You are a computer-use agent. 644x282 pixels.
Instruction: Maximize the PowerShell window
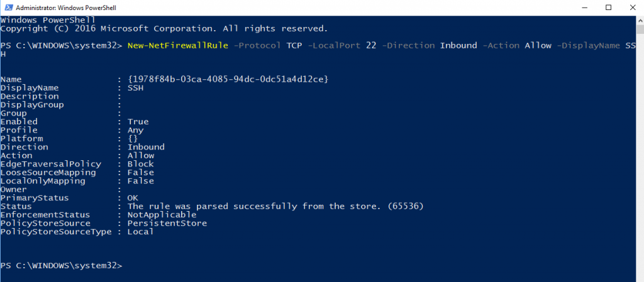point(608,8)
